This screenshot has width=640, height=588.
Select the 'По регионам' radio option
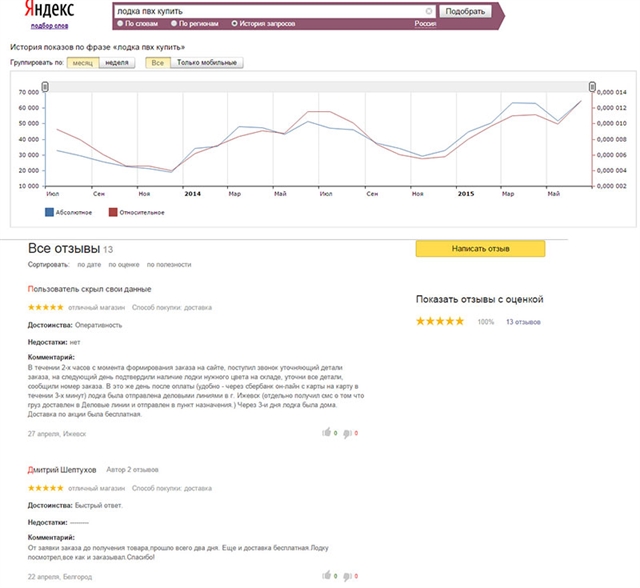[x=174, y=22]
